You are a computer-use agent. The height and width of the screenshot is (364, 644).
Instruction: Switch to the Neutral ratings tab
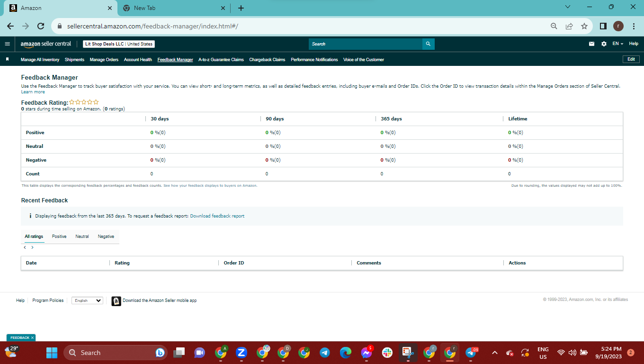pos(82,237)
